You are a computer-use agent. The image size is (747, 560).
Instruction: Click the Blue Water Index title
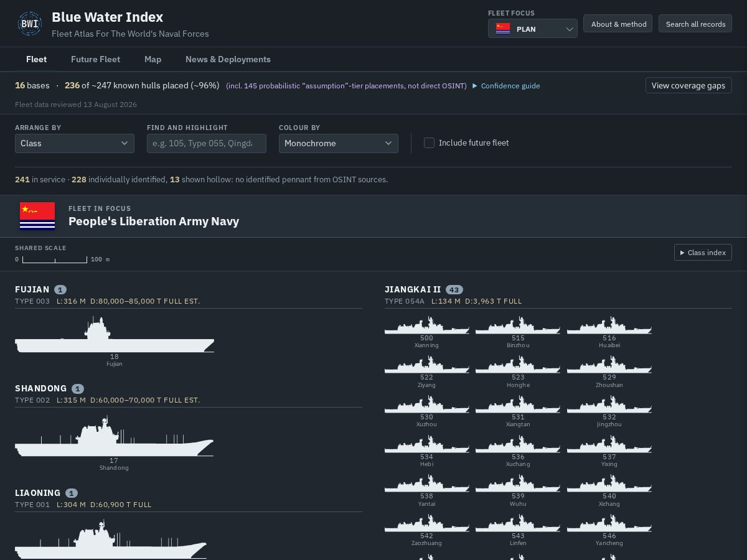tap(107, 17)
